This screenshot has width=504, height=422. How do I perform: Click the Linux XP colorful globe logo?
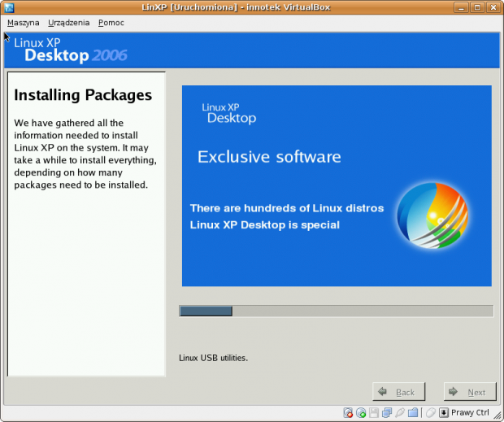[432, 215]
